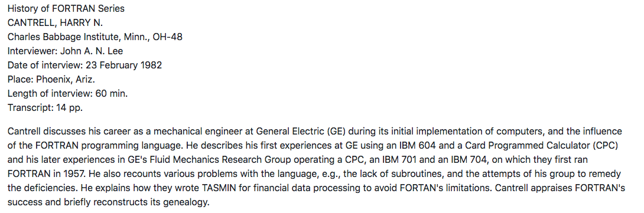
Task: Click the 'History of FORTRAN Series' heading
Action: click(66, 8)
